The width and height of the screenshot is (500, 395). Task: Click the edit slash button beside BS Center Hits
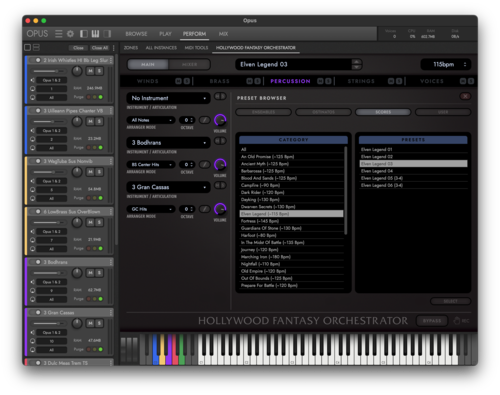point(204,164)
